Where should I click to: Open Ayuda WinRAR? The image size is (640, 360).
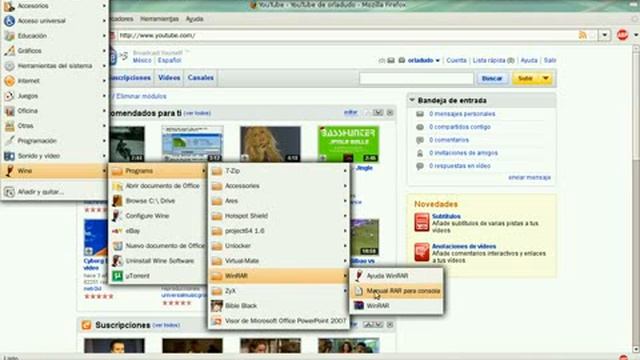[396, 276]
